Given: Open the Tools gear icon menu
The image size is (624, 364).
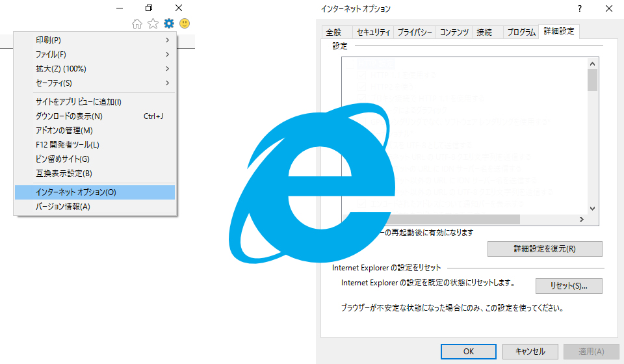Looking at the screenshot, I should tap(169, 23).
